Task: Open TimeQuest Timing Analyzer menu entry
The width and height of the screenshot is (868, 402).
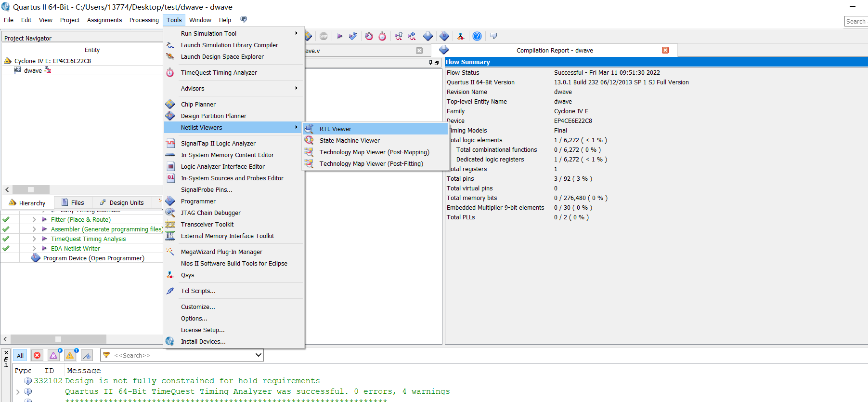Action: coord(234,72)
